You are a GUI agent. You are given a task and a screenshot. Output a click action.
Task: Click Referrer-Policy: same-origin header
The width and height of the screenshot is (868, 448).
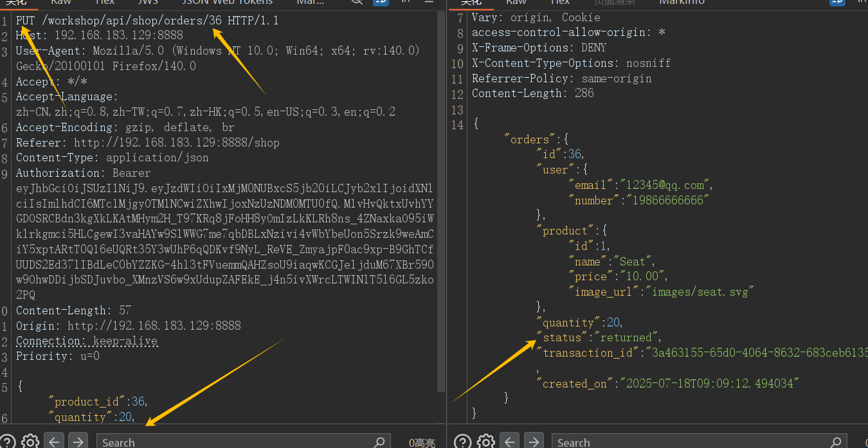[x=562, y=78]
